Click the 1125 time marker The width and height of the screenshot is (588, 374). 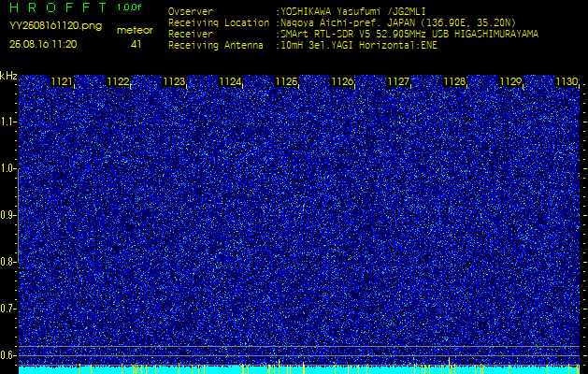pyautogui.click(x=286, y=81)
